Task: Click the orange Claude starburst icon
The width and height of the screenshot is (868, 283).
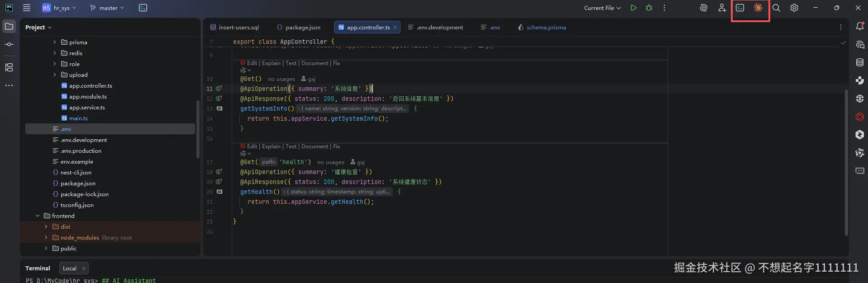Action: tap(758, 8)
